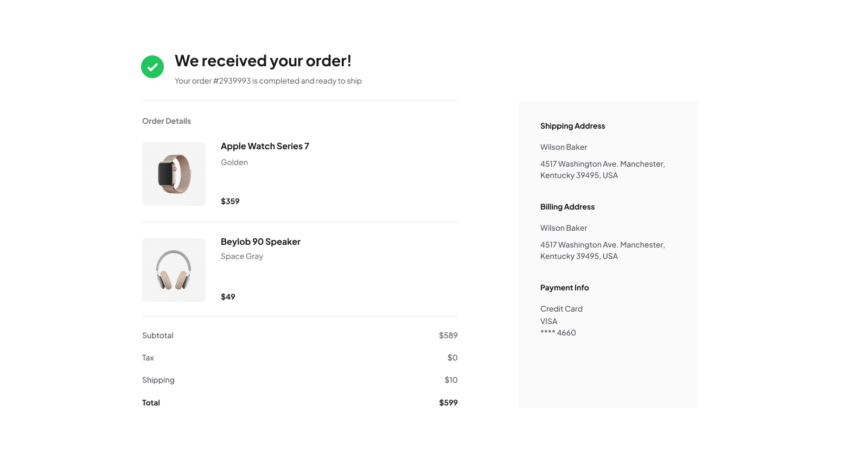
Task: Select the $359 price of the watch
Action: point(230,201)
